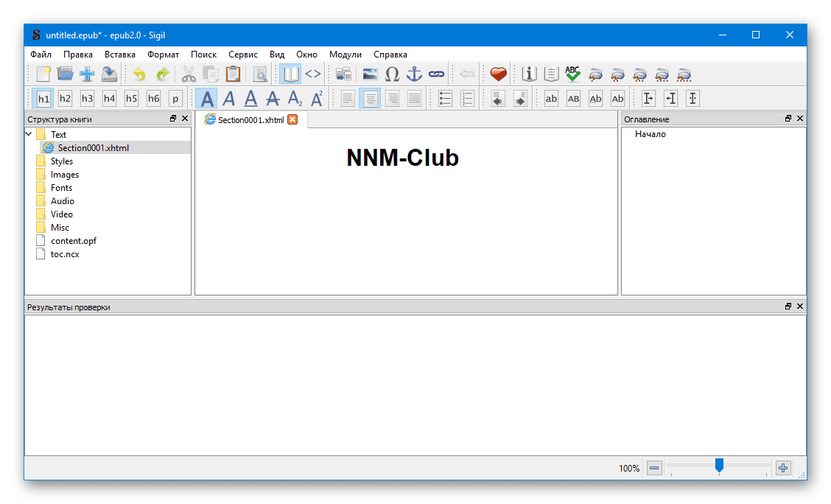The width and height of the screenshot is (831, 504).
Task: Switch to Code View with the <> icon
Action: point(312,74)
